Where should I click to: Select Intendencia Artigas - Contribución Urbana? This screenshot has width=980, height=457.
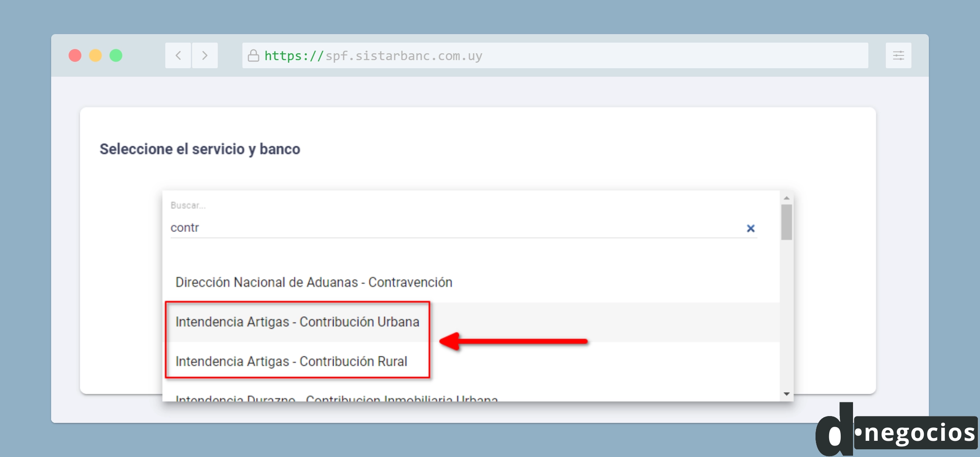[x=471, y=322]
